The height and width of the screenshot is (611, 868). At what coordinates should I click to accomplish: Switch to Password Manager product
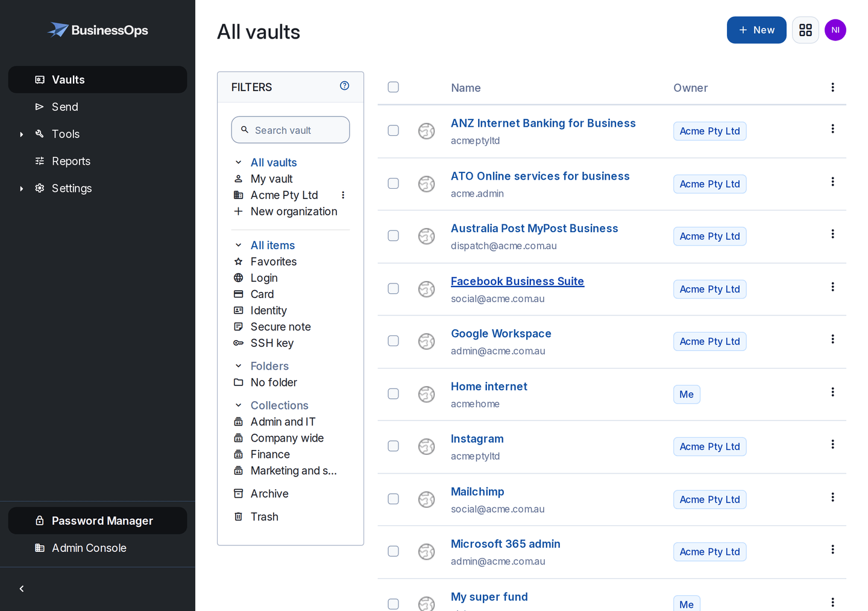click(x=98, y=521)
